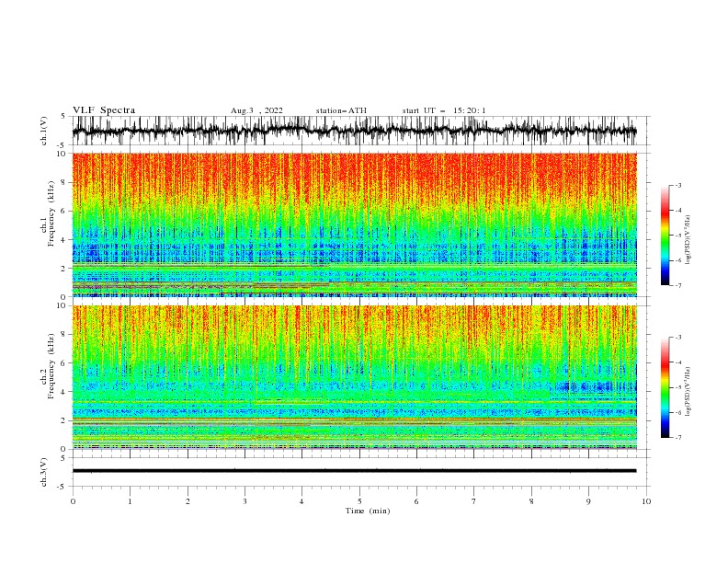Click the "start UT = 15:20: 1" text
Viewport: 728px width, 563px height.
(x=444, y=110)
